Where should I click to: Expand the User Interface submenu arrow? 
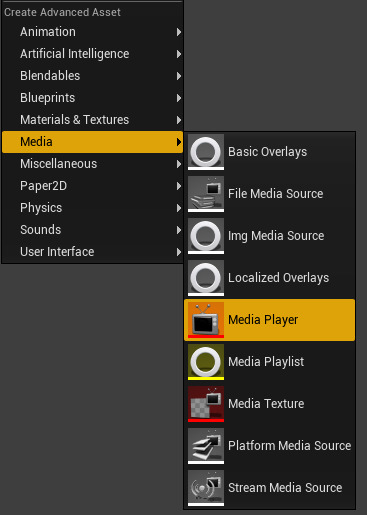pos(179,252)
